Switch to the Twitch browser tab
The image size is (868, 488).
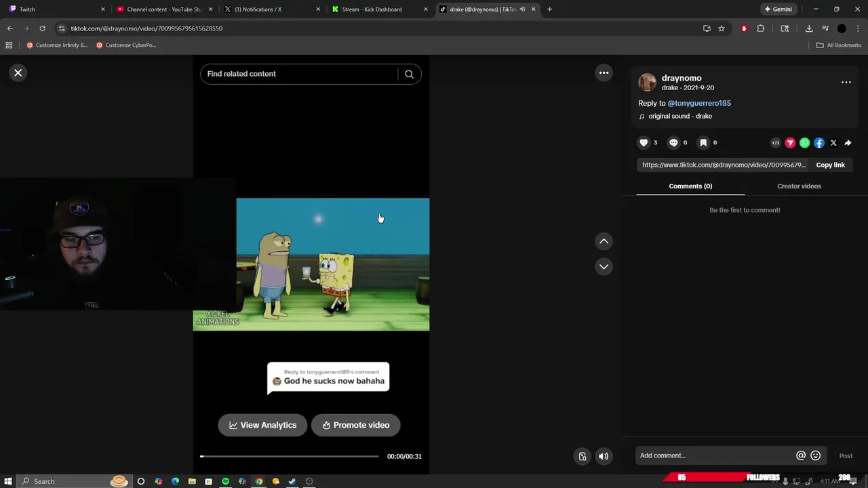[x=57, y=9]
